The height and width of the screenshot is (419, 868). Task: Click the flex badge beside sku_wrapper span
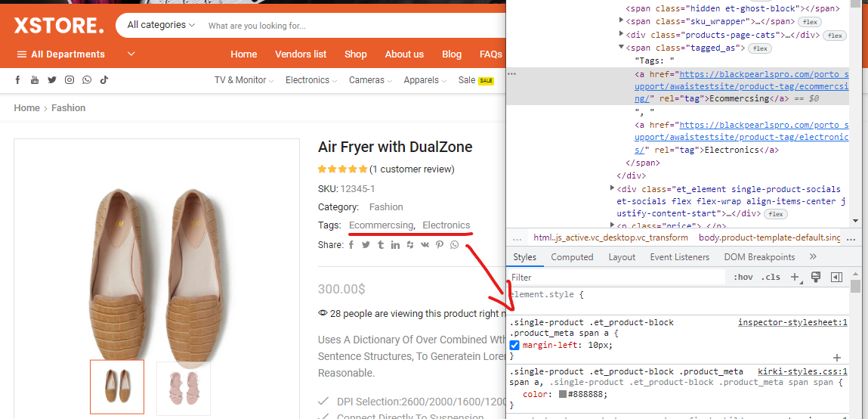(x=811, y=22)
